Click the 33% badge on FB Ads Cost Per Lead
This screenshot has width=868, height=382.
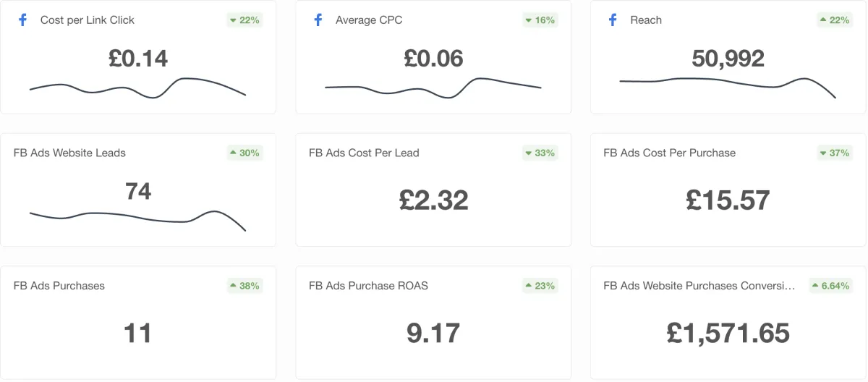(540, 153)
